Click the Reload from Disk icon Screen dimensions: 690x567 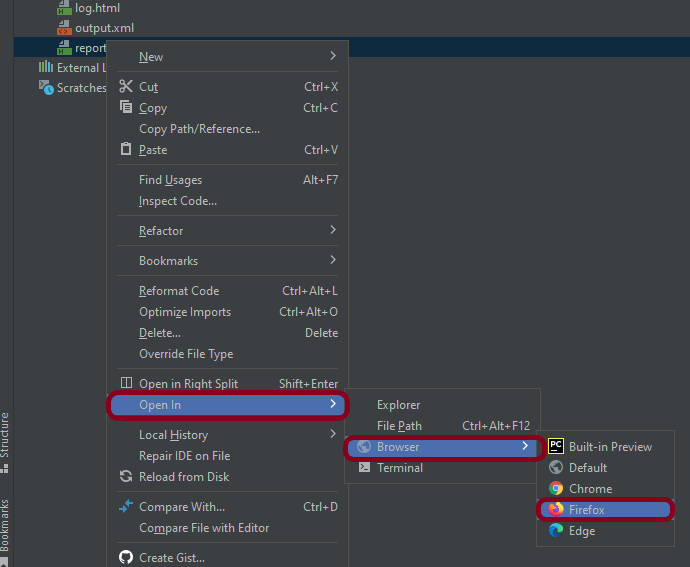[x=126, y=477]
